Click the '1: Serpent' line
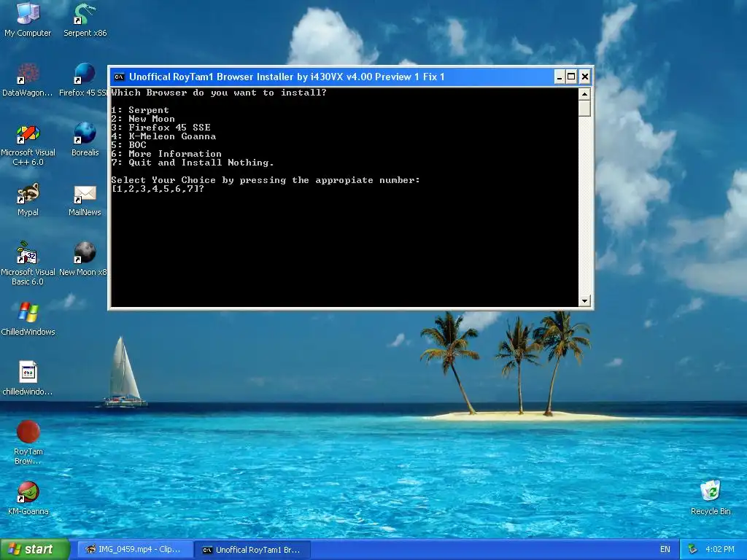The height and width of the screenshot is (560, 747). [x=140, y=110]
